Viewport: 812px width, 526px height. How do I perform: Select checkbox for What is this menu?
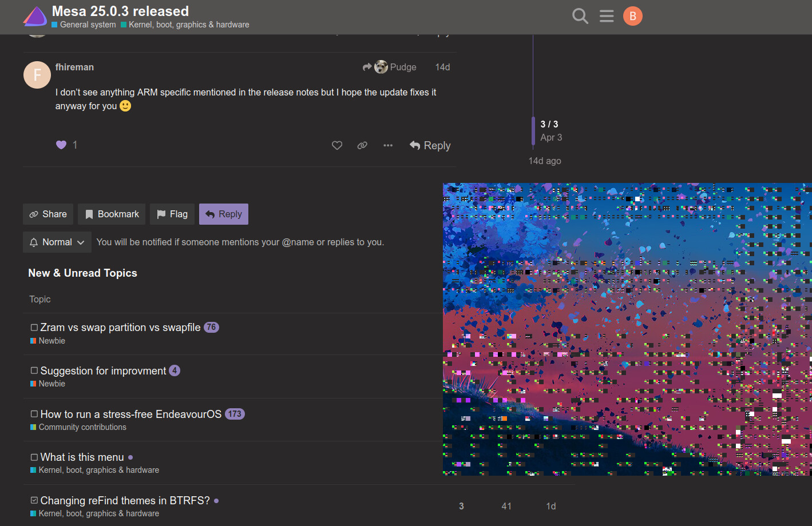[34, 457]
